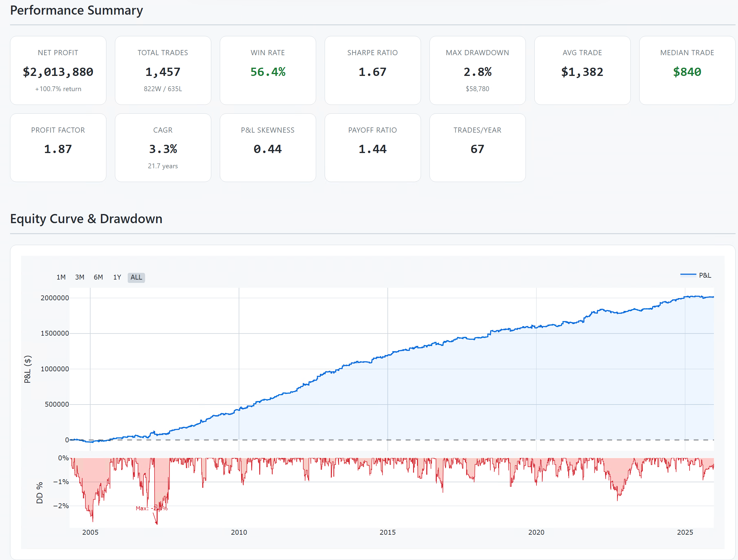
Task: Switch chart range to 6M
Action: pyautogui.click(x=98, y=277)
